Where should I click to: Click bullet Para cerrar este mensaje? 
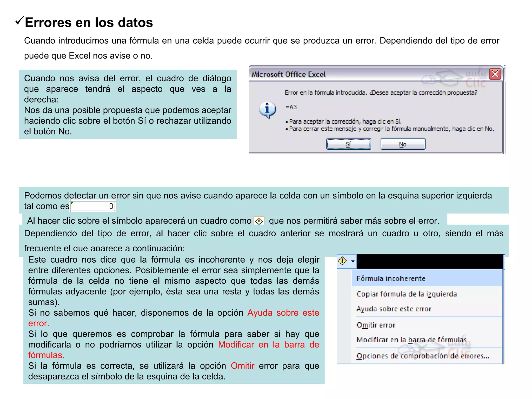tap(390, 129)
